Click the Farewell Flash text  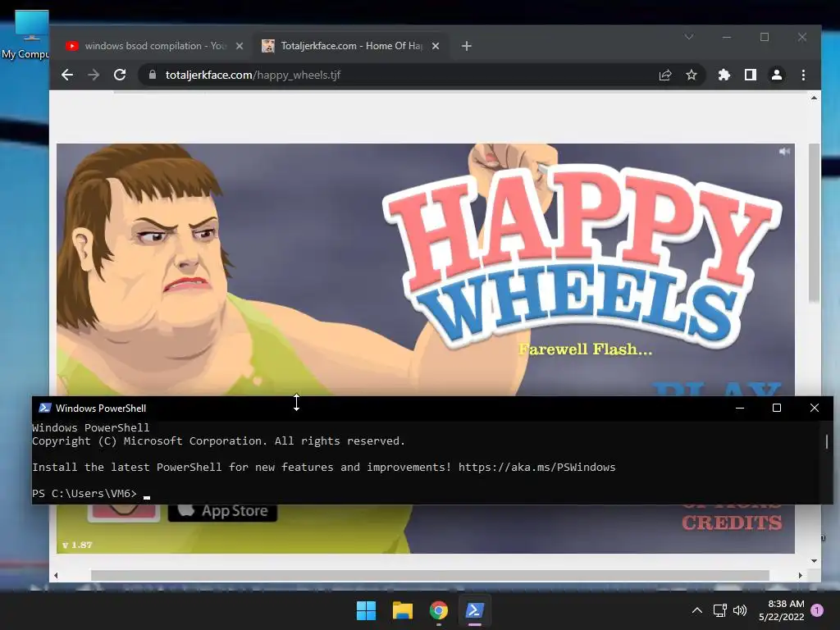(586, 349)
